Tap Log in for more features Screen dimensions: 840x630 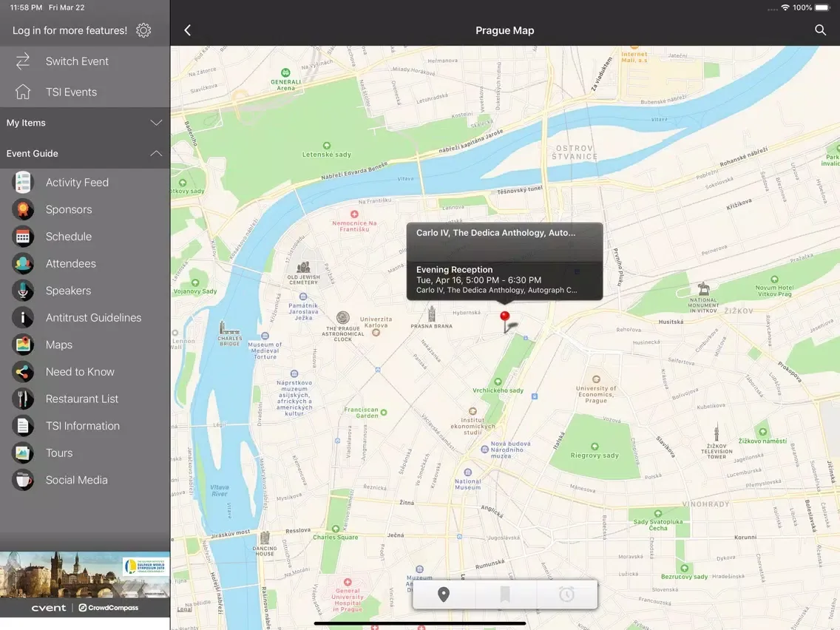70,30
